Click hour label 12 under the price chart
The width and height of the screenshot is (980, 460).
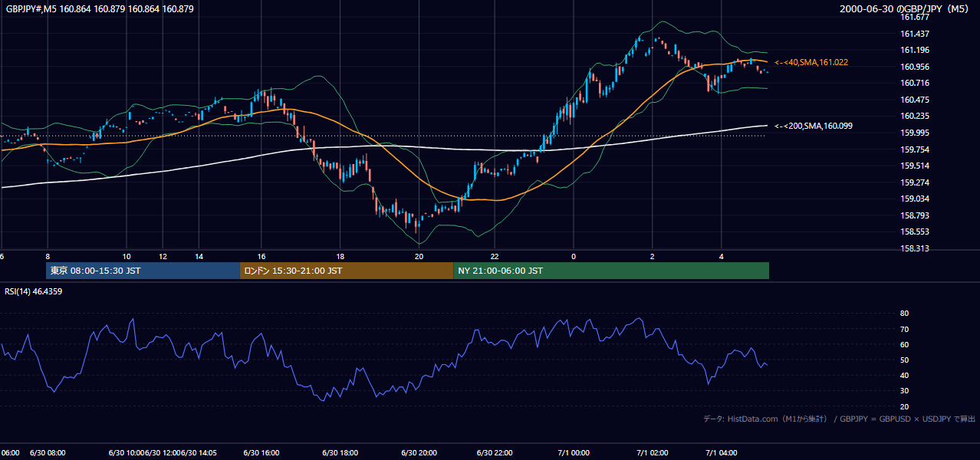click(x=163, y=256)
